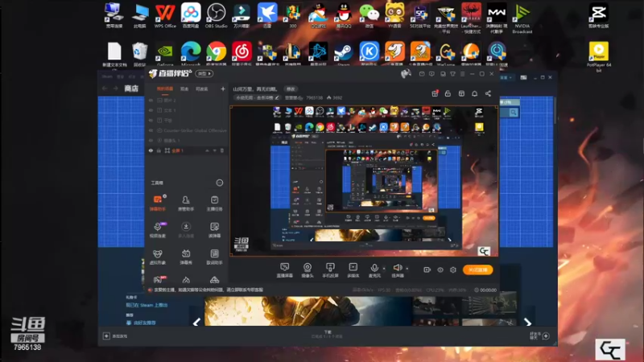Add multimedia (多媒体) source

tap(353, 270)
